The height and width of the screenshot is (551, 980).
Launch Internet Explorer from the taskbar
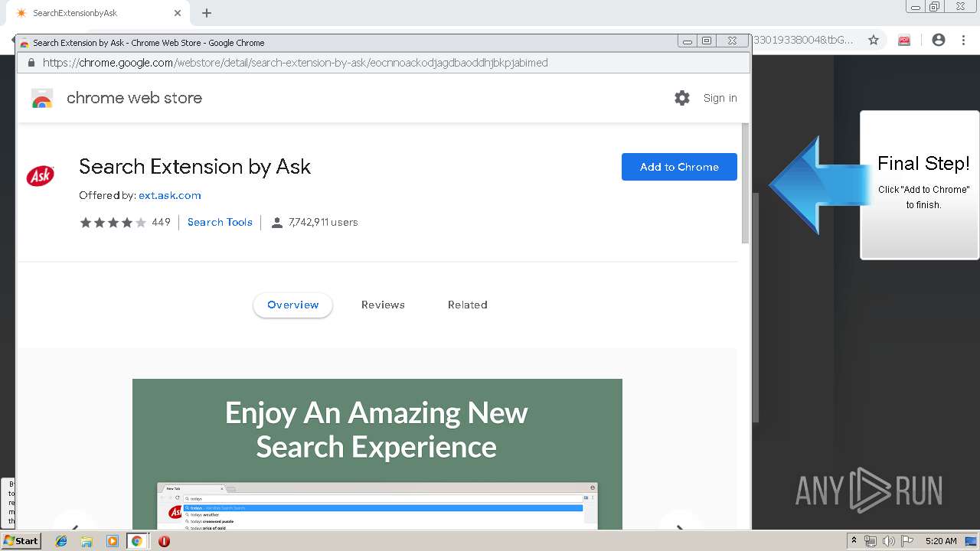[x=61, y=541]
